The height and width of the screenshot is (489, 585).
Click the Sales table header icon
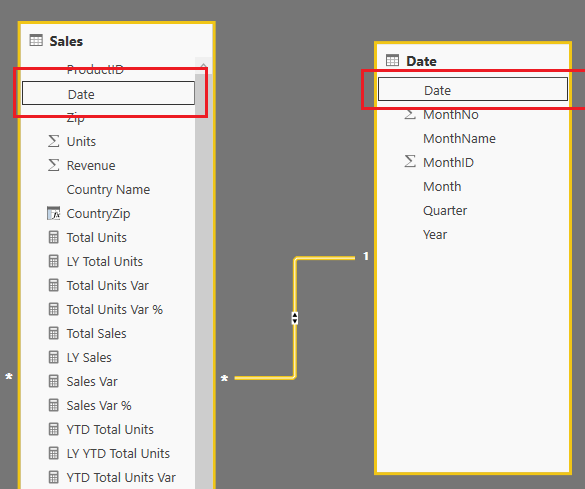click(x=36, y=40)
